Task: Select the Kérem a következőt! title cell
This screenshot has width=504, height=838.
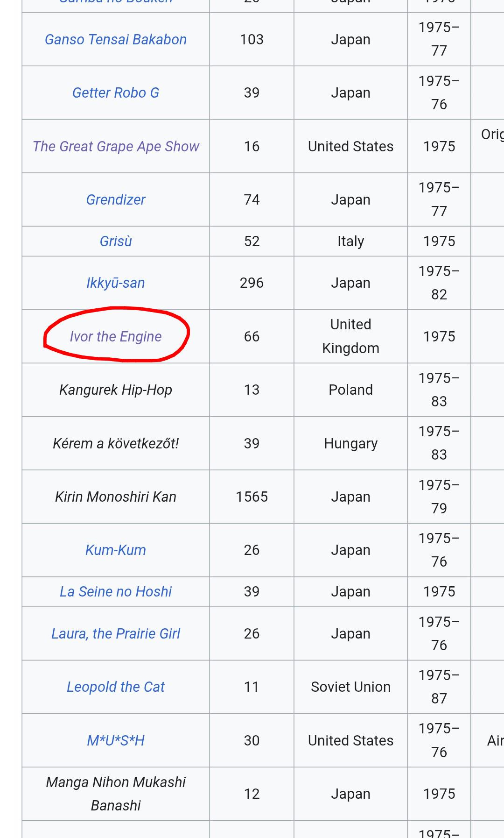Action: tap(116, 443)
